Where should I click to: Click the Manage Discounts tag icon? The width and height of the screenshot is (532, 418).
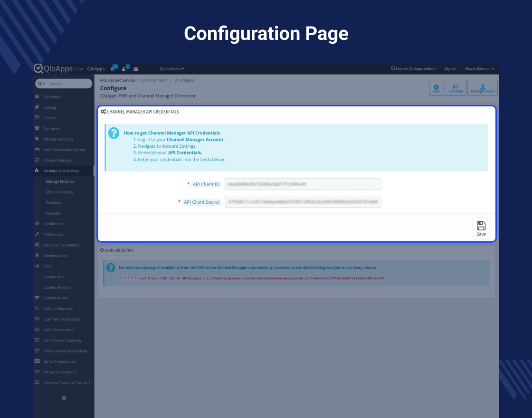37,139
